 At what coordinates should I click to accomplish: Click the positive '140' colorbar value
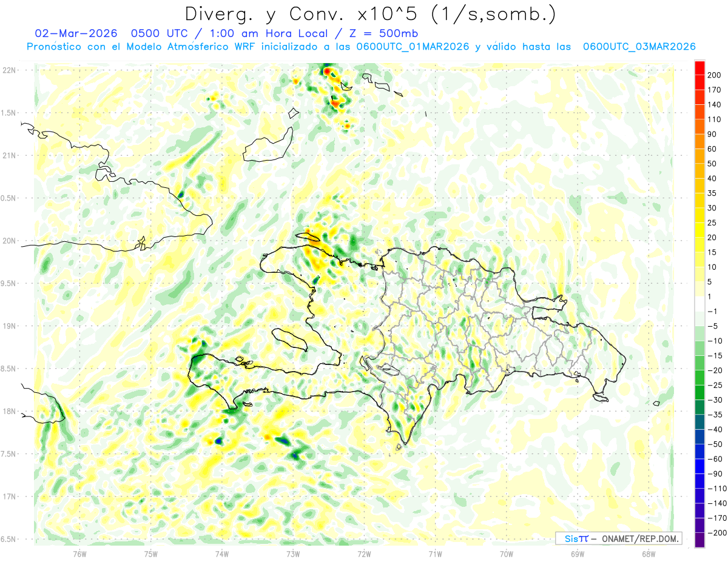tap(715, 104)
